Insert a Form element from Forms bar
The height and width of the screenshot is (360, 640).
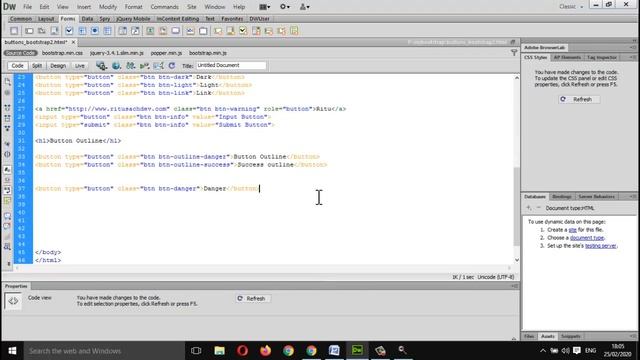(14, 31)
